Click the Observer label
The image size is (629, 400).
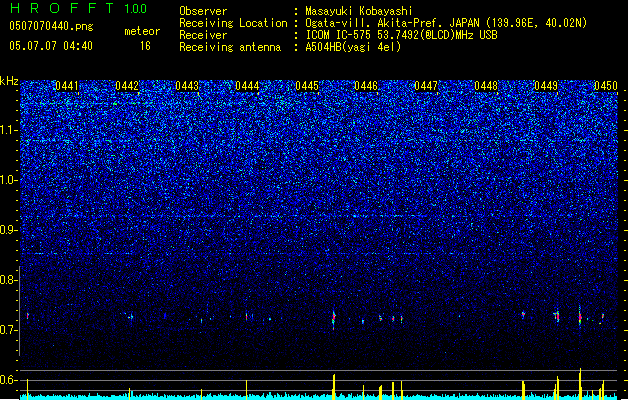[x=203, y=11]
